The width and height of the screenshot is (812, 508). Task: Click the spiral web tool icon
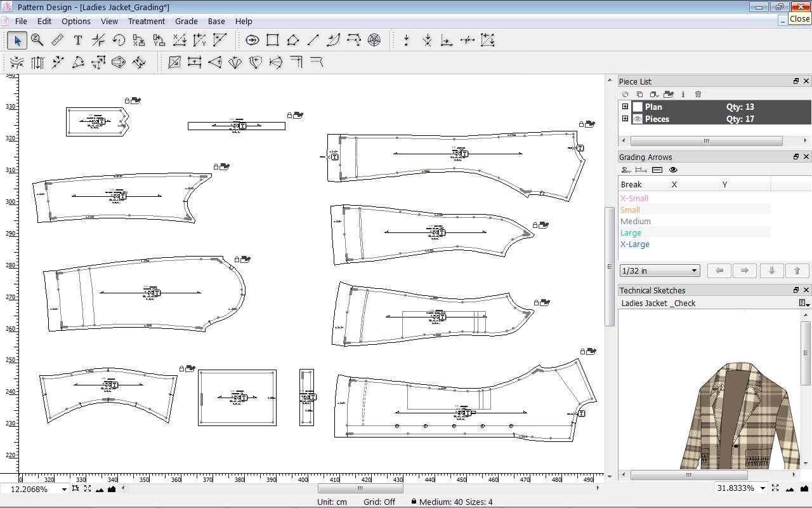pos(374,41)
